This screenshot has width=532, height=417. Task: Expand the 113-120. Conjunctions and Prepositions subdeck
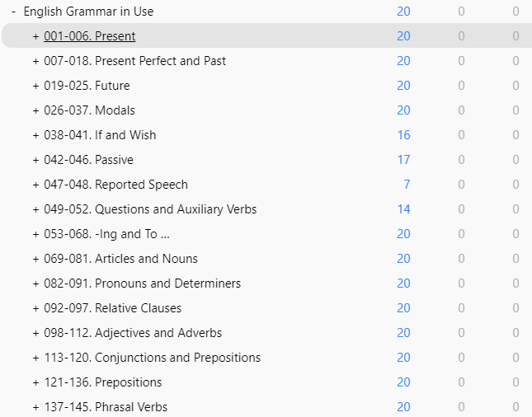[x=35, y=358]
